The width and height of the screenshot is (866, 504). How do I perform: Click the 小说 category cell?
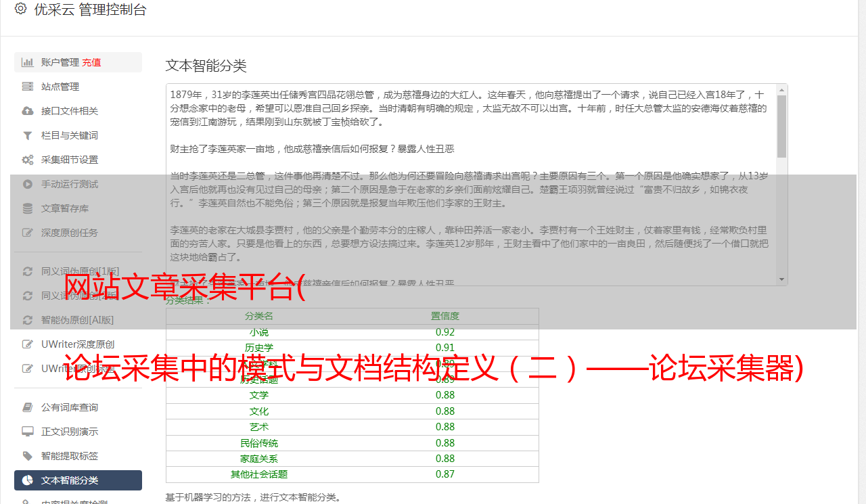pyautogui.click(x=259, y=332)
